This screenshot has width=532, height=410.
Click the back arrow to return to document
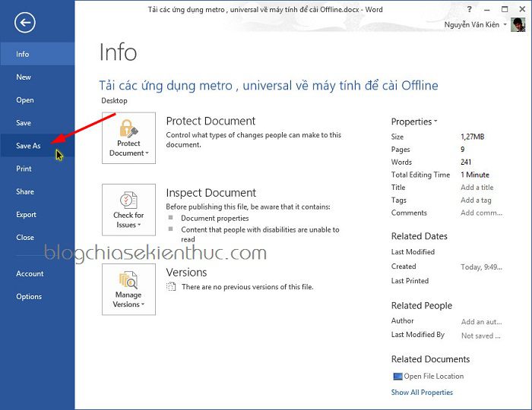pyautogui.click(x=25, y=23)
